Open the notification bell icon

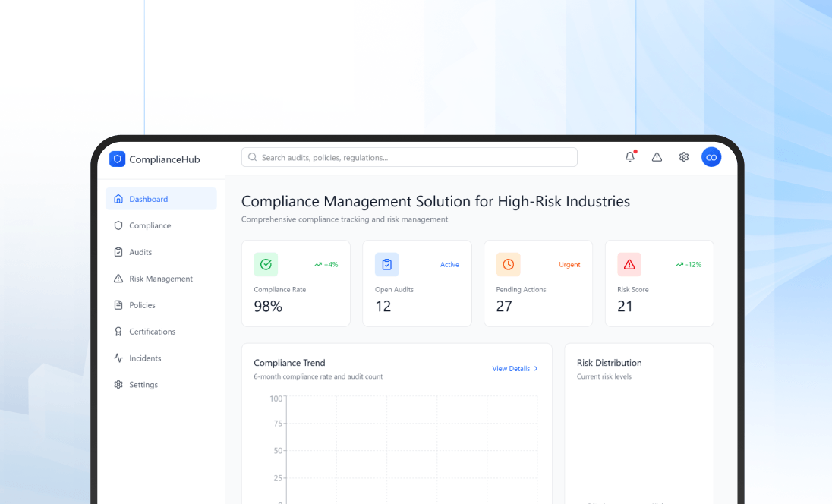[629, 157]
